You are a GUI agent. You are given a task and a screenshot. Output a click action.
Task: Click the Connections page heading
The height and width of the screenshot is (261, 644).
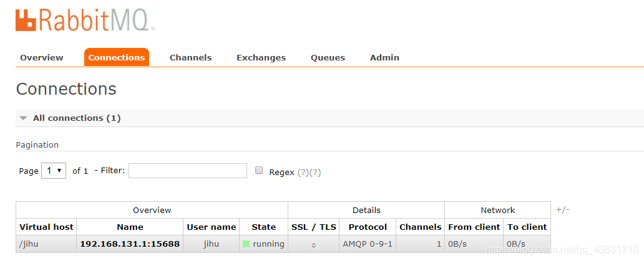pyautogui.click(x=66, y=89)
